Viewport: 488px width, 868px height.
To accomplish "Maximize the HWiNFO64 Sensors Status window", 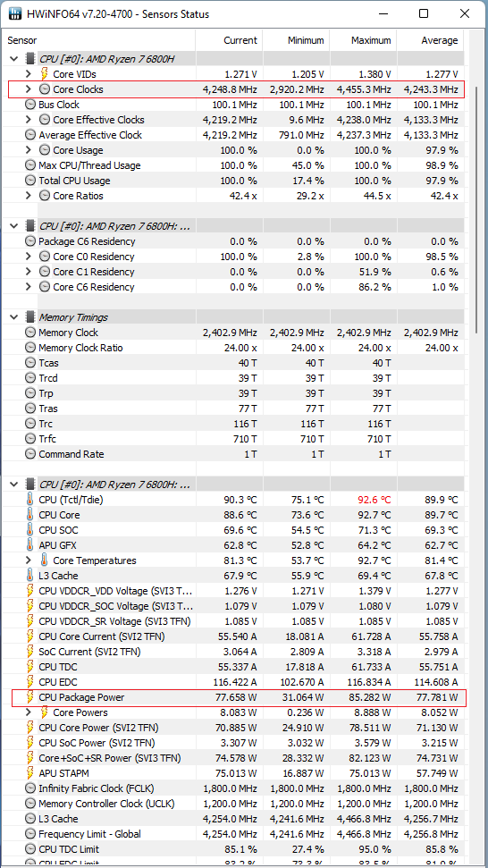I will (x=424, y=13).
